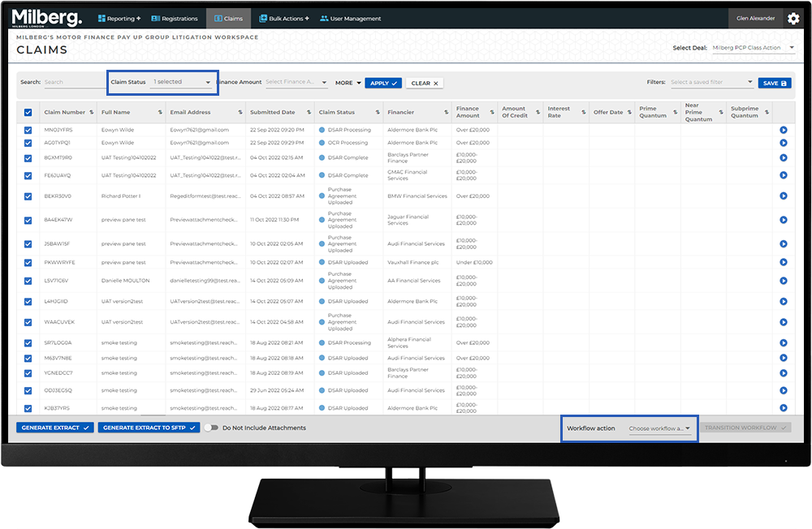Toggle the select-all header checkbox
The height and width of the screenshot is (529, 812).
tap(28, 113)
